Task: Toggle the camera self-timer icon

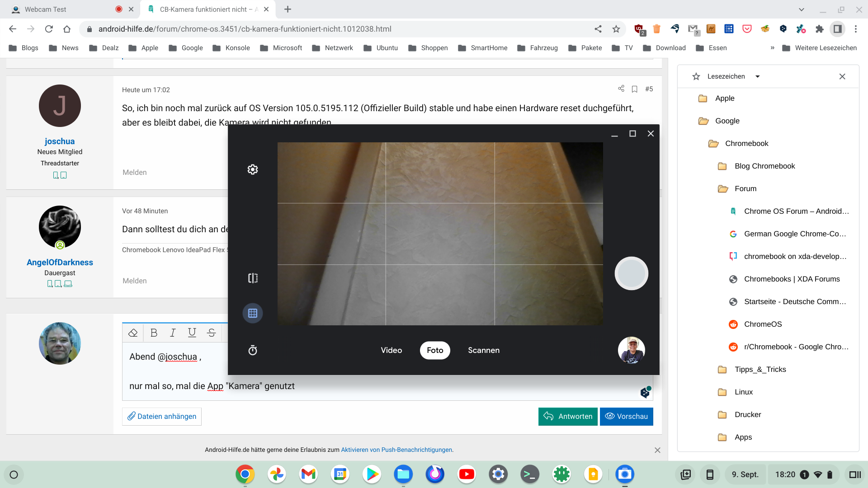Action: click(x=253, y=350)
